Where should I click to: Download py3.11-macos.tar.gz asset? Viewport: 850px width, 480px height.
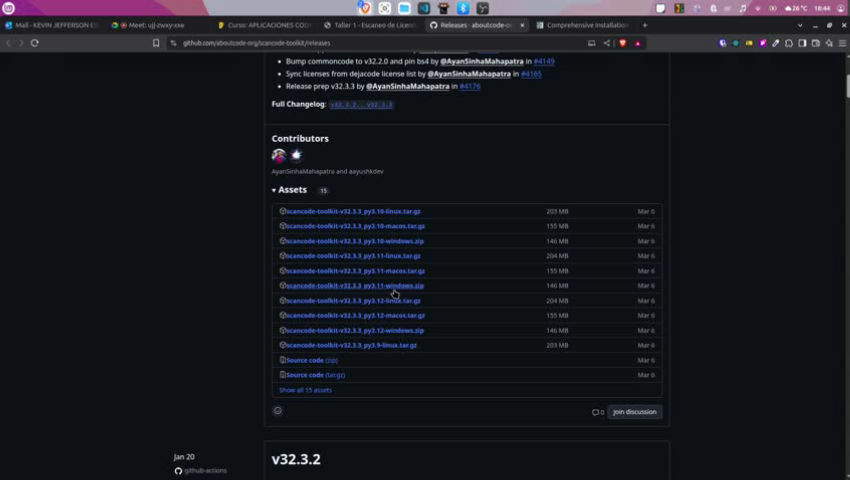pos(355,271)
